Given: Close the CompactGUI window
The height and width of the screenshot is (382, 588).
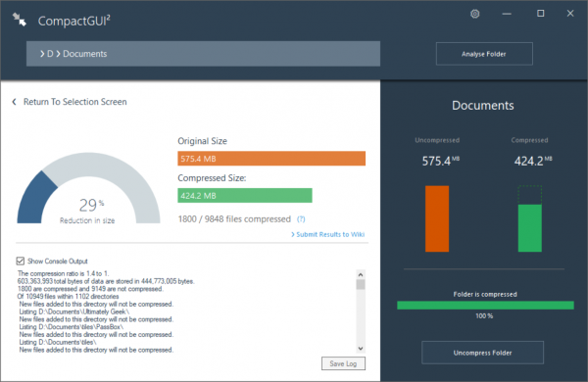Looking at the screenshot, I should tap(570, 14).
